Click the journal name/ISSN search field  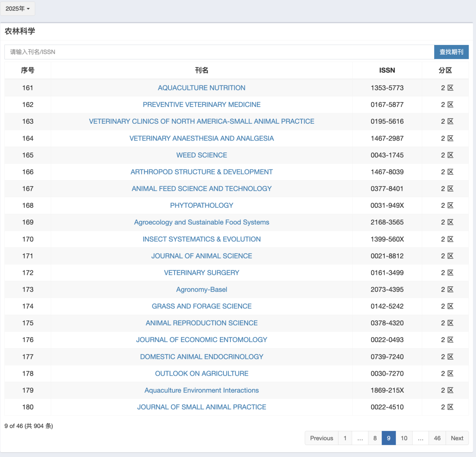point(219,52)
